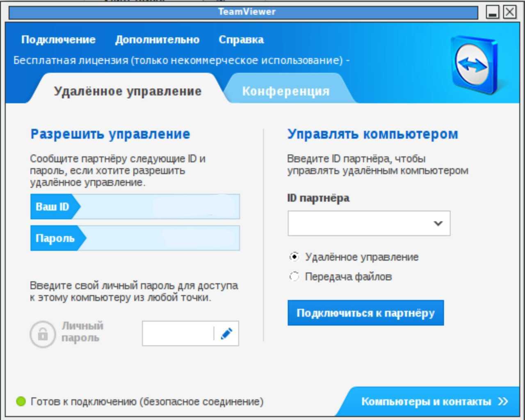The width and height of the screenshot is (525, 420).
Task: Click the TeamViewer title bar
Action: coord(244,12)
